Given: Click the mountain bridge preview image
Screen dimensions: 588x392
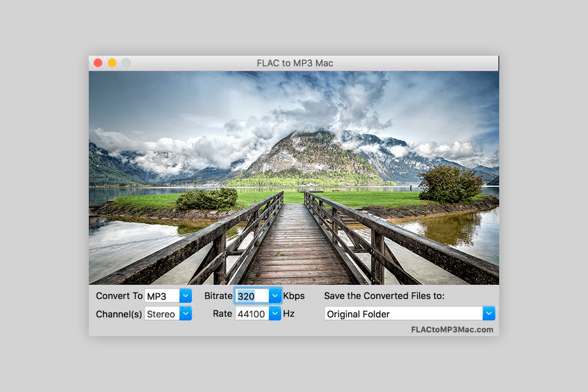Looking at the screenshot, I should point(294,178).
